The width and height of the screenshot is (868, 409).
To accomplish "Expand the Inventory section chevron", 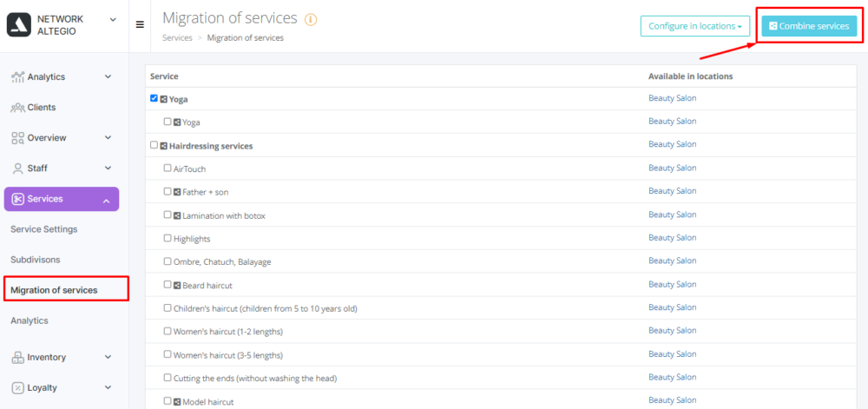I will [108, 358].
